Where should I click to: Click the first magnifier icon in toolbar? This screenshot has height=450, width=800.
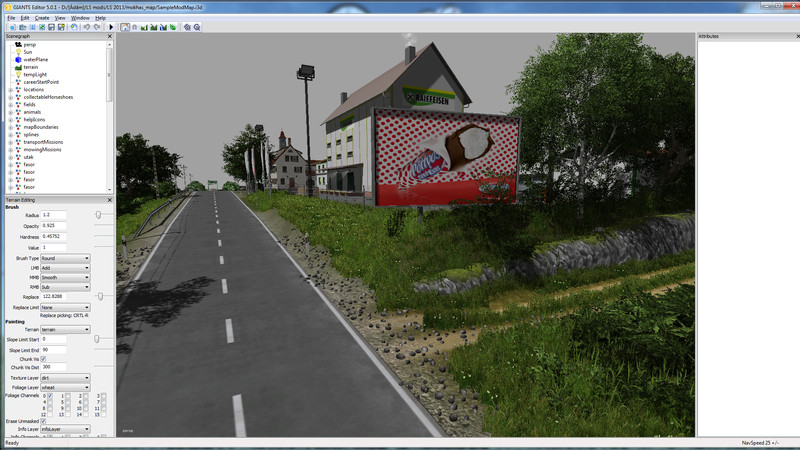(x=187, y=27)
